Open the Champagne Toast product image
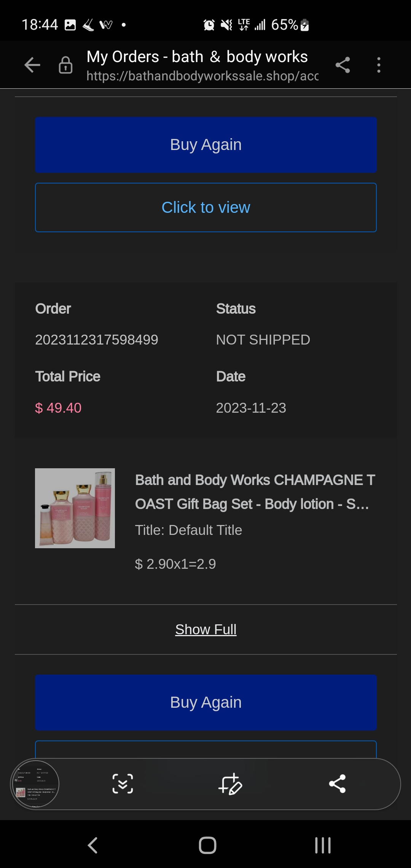411x868 pixels. [75, 508]
